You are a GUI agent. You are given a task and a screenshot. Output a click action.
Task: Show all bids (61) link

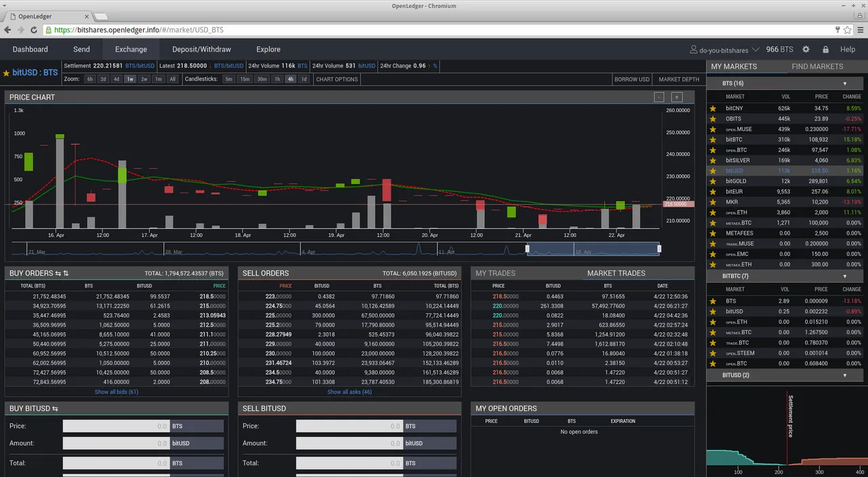point(116,392)
